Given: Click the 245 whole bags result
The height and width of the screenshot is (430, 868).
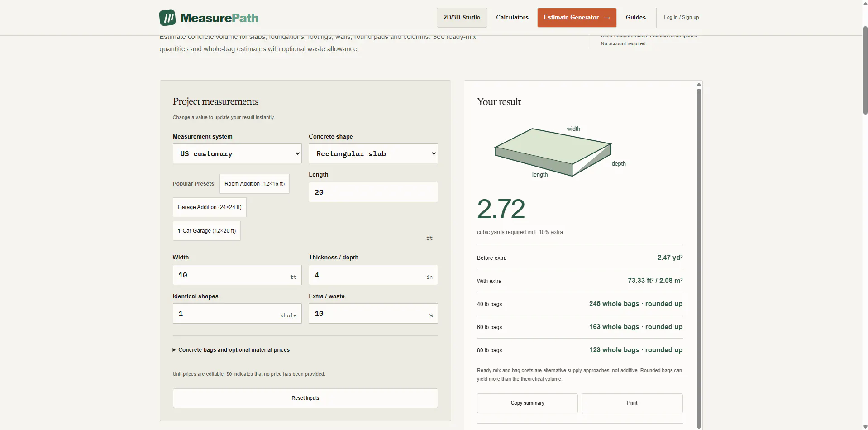Looking at the screenshot, I should pyautogui.click(x=635, y=304).
